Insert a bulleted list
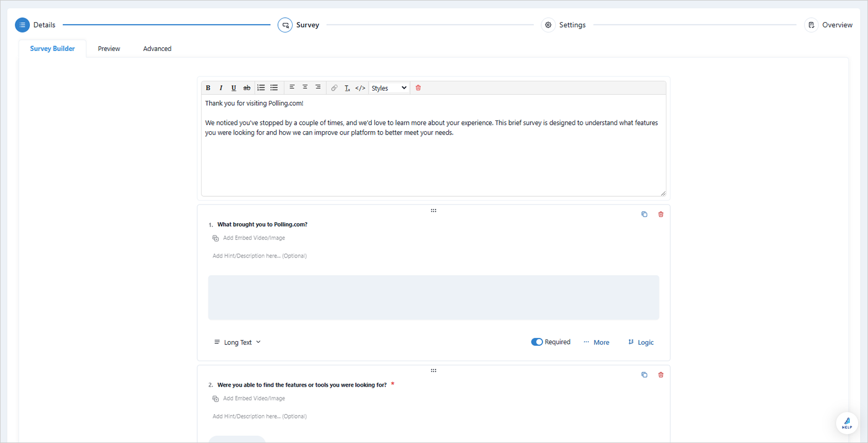 pyautogui.click(x=274, y=88)
